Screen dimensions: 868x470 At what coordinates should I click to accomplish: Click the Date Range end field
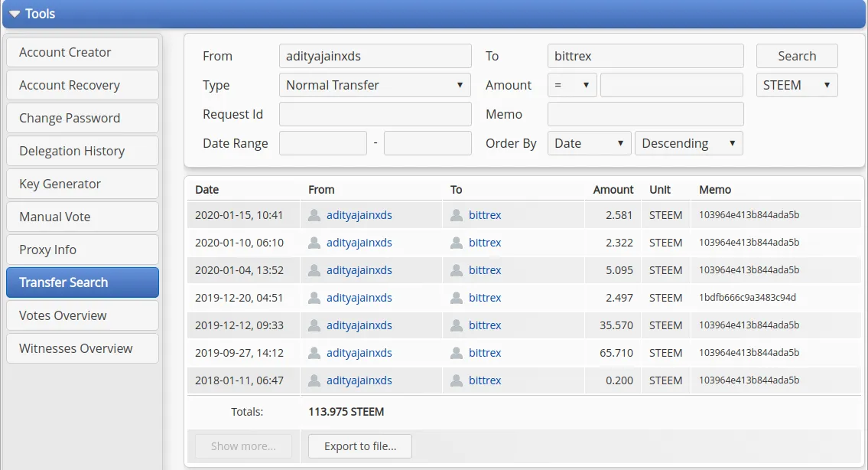pos(428,143)
